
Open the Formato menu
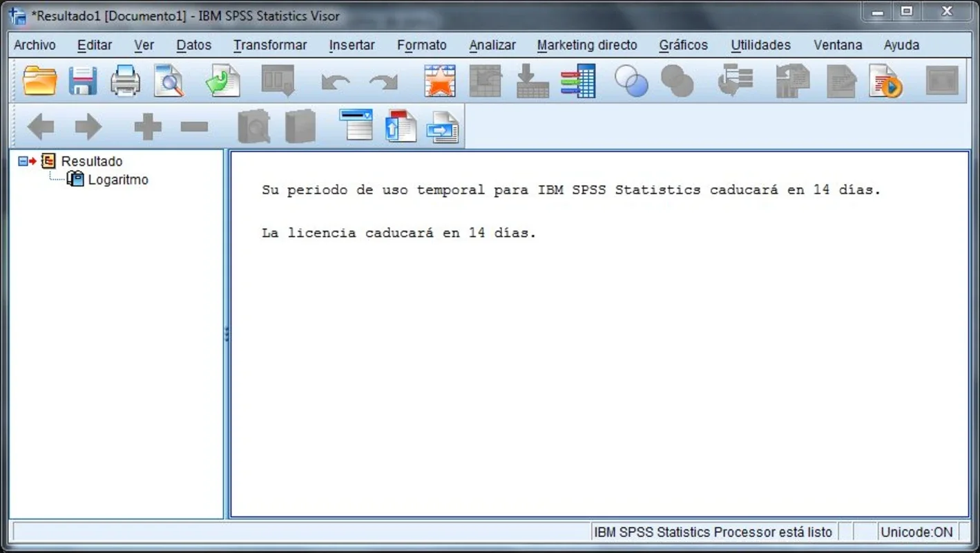pos(422,45)
